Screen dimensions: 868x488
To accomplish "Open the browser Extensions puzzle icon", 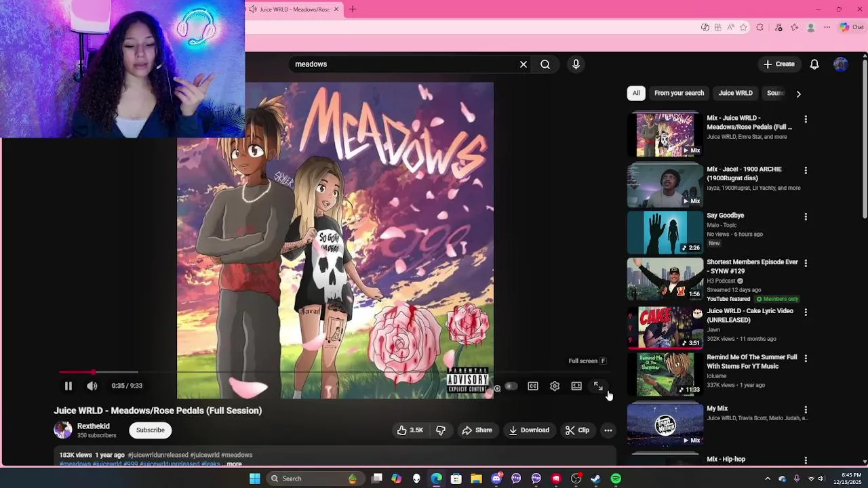I will pyautogui.click(x=759, y=27).
